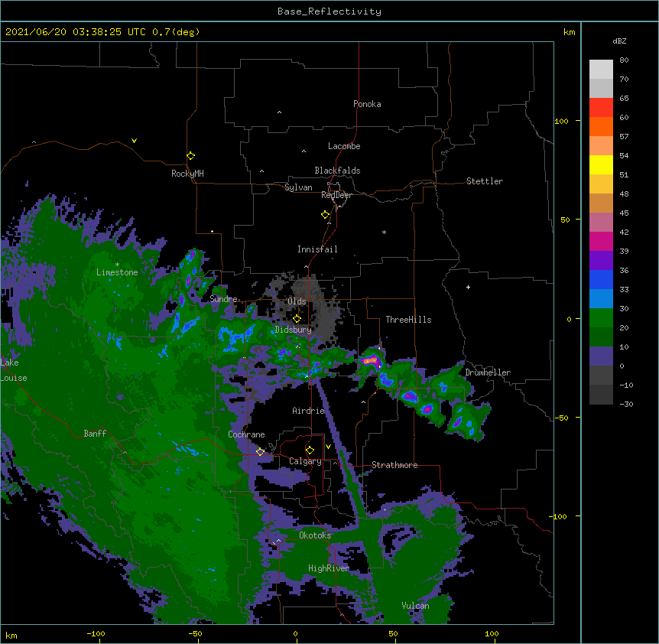The width and height of the screenshot is (659, 644).
Task: Select the -100 tick label on vertical axis
Action: click(559, 516)
